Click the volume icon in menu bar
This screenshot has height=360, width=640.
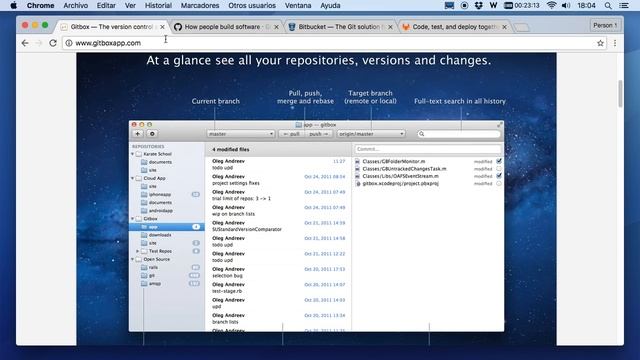point(566,5)
